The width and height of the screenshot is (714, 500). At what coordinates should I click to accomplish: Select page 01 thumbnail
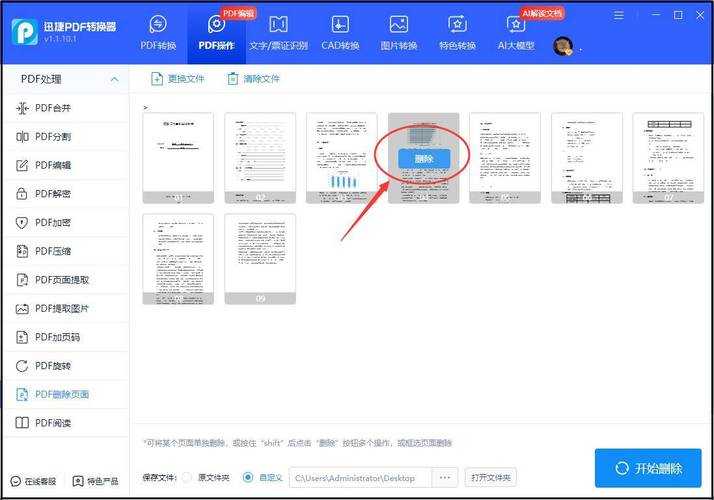coord(178,158)
